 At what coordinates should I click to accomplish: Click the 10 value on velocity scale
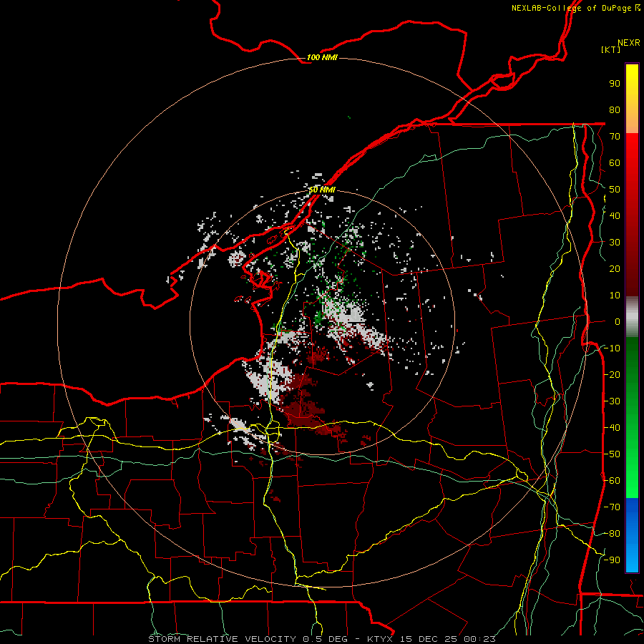615,296
